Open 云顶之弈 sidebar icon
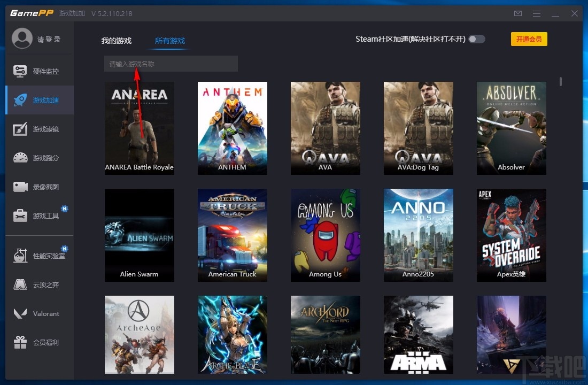Image resolution: width=588 pixels, height=385 pixels. [20, 284]
